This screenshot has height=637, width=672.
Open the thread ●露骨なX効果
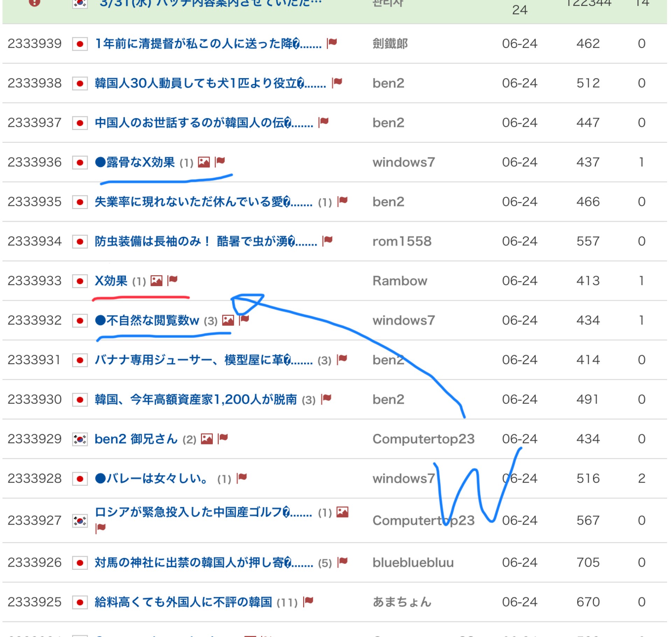(x=135, y=162)
